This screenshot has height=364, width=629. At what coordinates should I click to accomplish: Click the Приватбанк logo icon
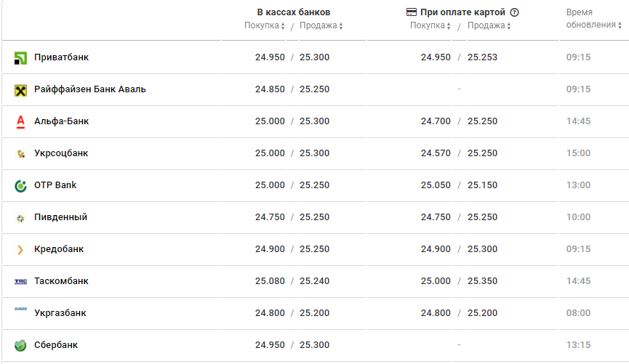pos(20,57)
